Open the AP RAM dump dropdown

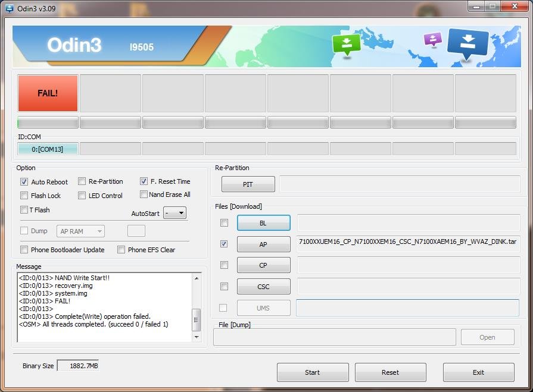(x=80, y=231)
